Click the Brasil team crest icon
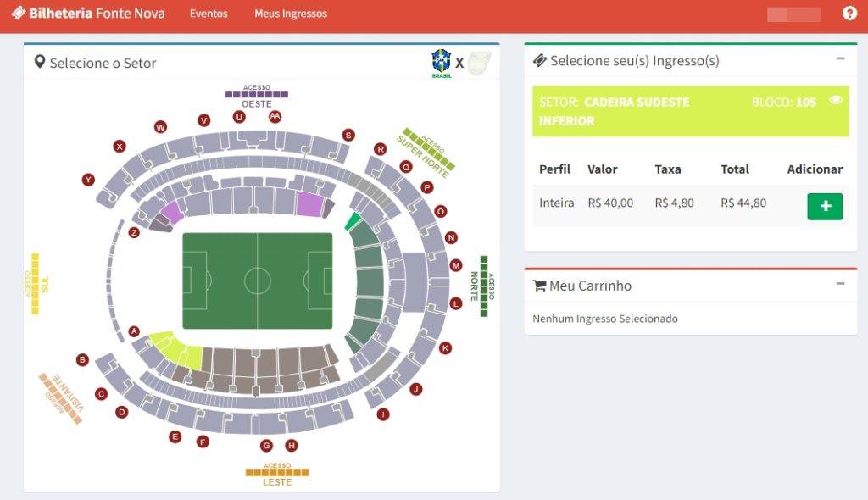This screenshot has height=500, width=868. pyautogui.click(x=441, y=63)
